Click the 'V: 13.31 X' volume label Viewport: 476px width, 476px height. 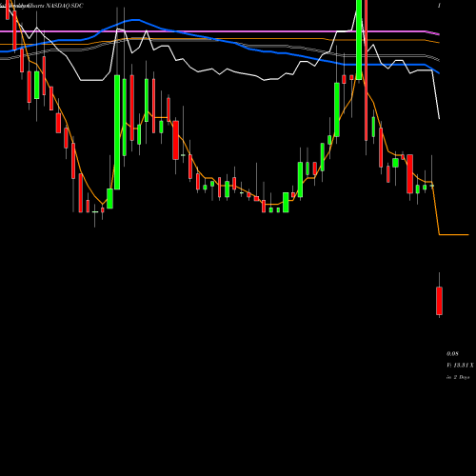coord(460,366)
